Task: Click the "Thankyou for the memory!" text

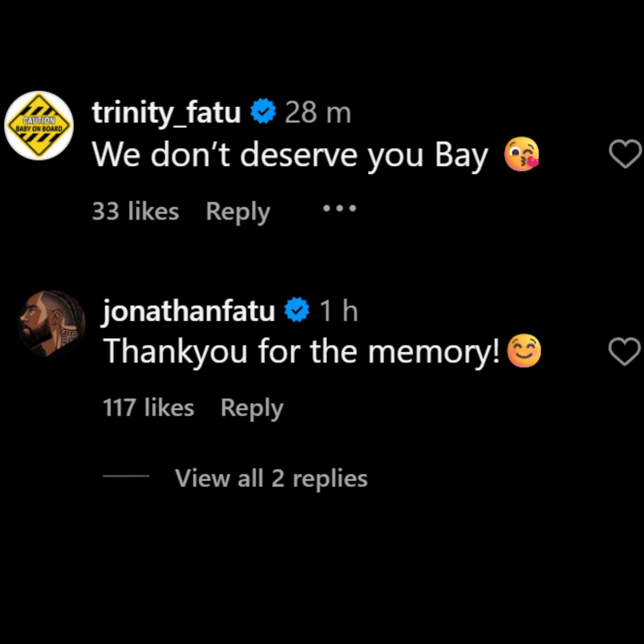Action: click(x=301, y=351)
